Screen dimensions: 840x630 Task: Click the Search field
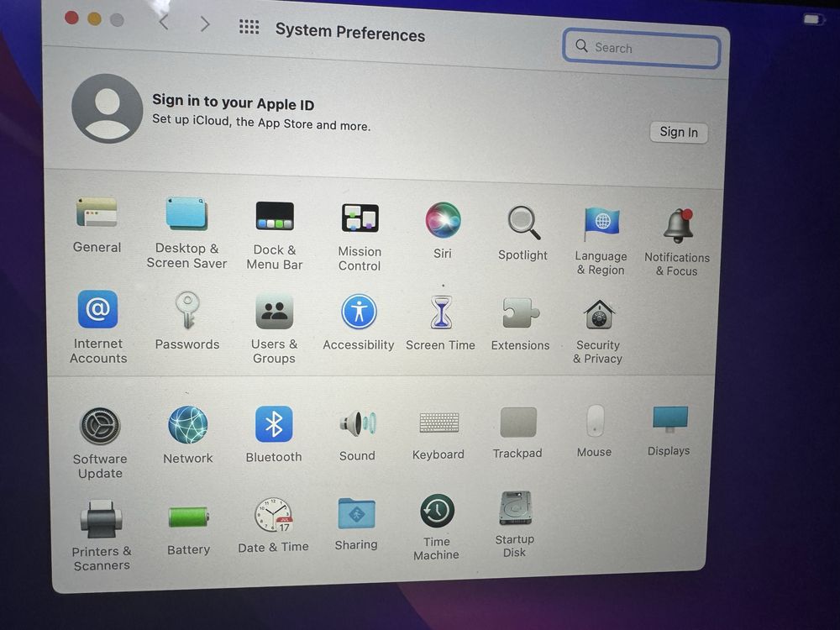(641, 48)
